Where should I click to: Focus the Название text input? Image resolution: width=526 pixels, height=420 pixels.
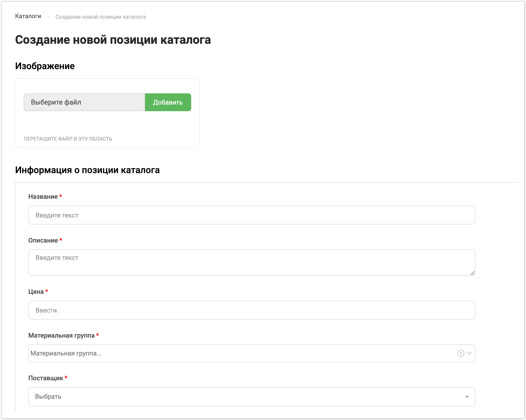pyautogui.click(x=251, y=215)
